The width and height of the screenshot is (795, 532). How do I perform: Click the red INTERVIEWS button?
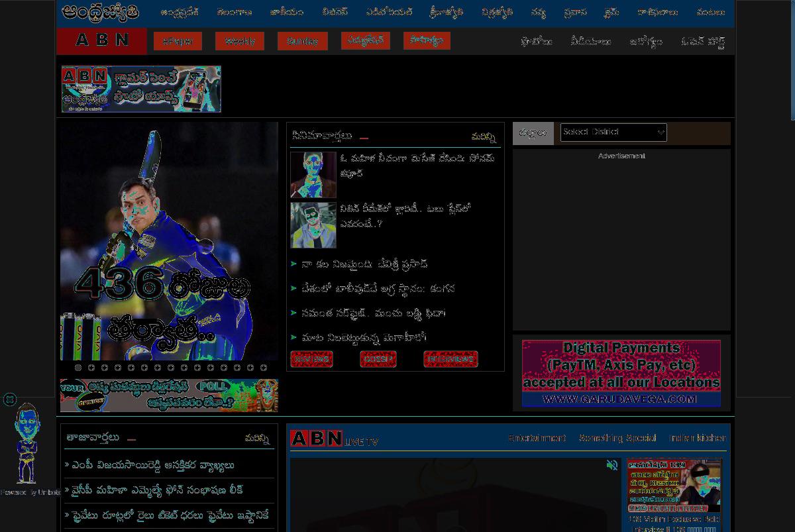coord(450,359)
